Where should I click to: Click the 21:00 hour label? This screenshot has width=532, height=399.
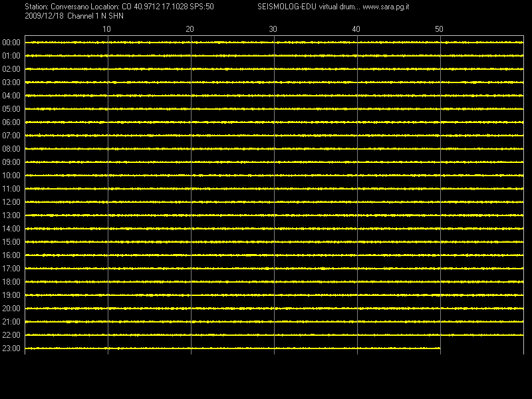pyautogui.click(x=11, y=322)
